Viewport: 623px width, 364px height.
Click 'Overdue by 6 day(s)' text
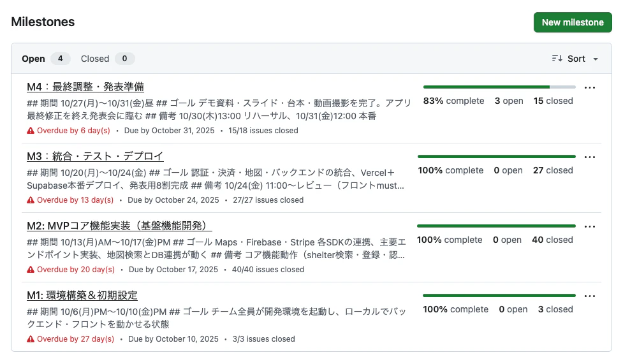pos(73,130)
